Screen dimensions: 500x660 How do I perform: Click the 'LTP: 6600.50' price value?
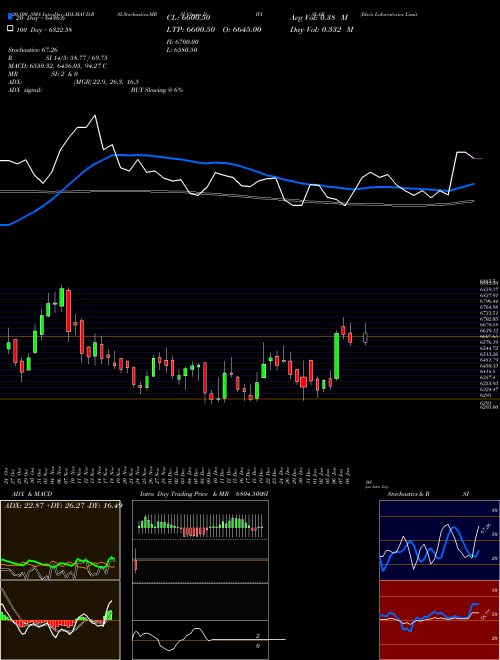(x=191, y=30)
